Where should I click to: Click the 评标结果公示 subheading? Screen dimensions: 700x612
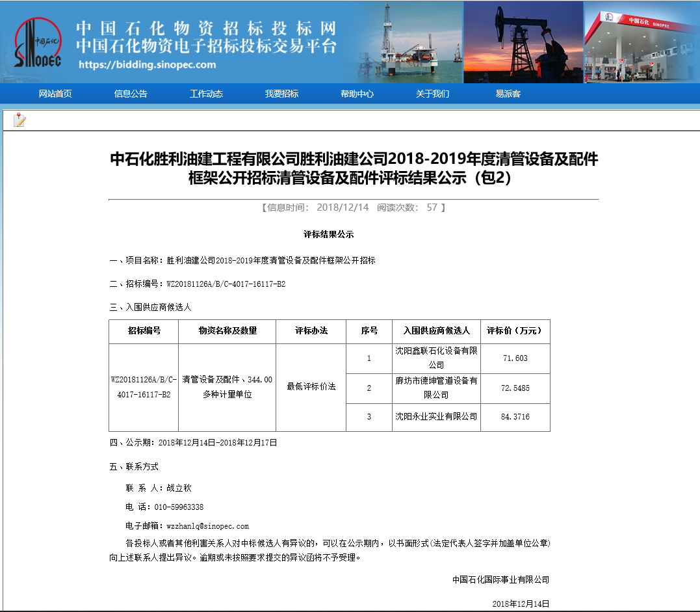coord(329,234)
